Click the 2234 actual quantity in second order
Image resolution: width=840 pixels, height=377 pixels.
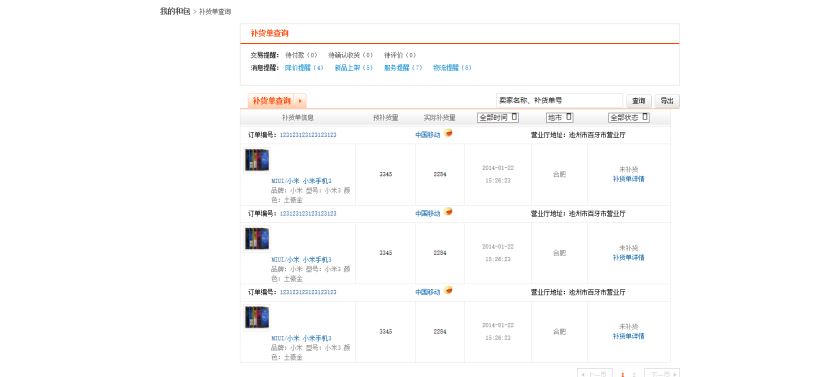tap(440, 253)
